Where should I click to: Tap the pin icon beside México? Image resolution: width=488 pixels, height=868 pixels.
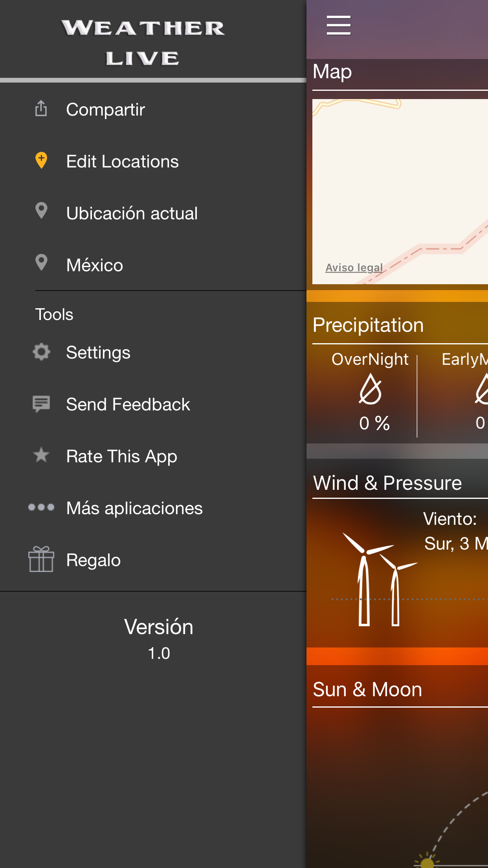tap(41, 263)
